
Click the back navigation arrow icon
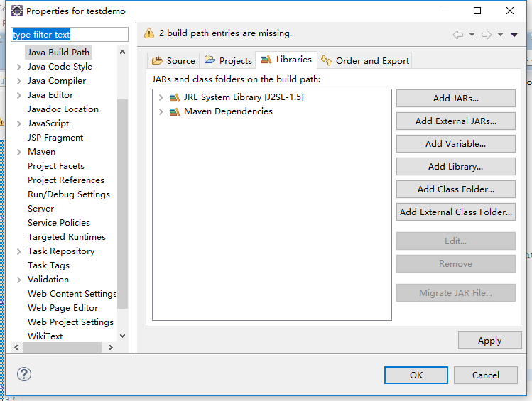(457, 35)
